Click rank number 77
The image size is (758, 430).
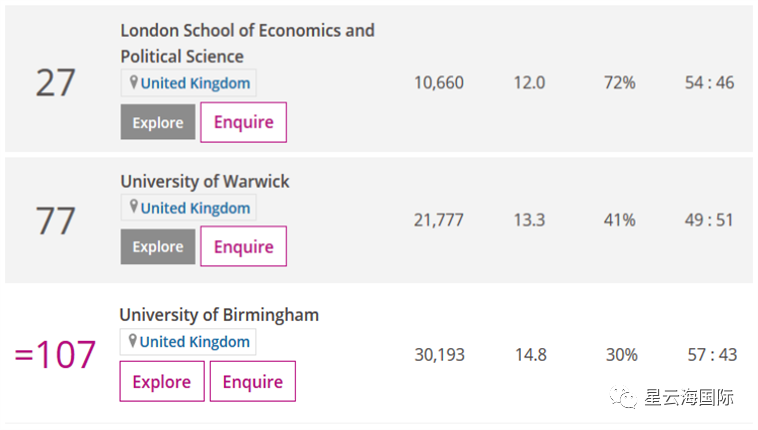56,220
